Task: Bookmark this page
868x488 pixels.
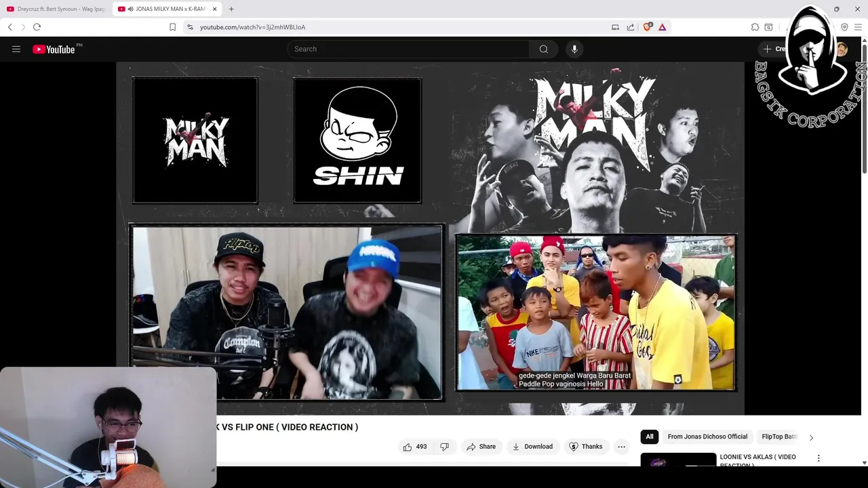Action: point(173,27)
